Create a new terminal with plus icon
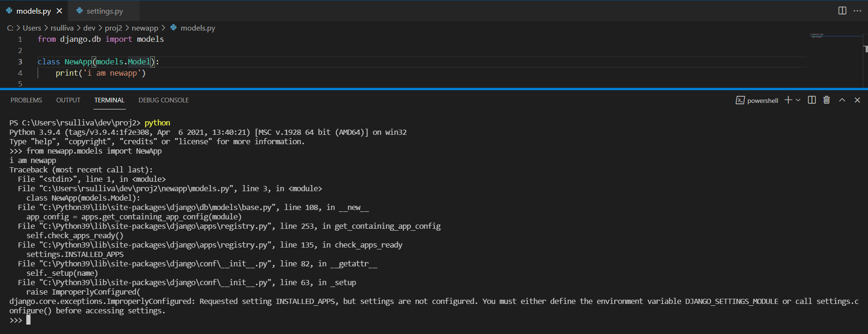 pos(788,100)
